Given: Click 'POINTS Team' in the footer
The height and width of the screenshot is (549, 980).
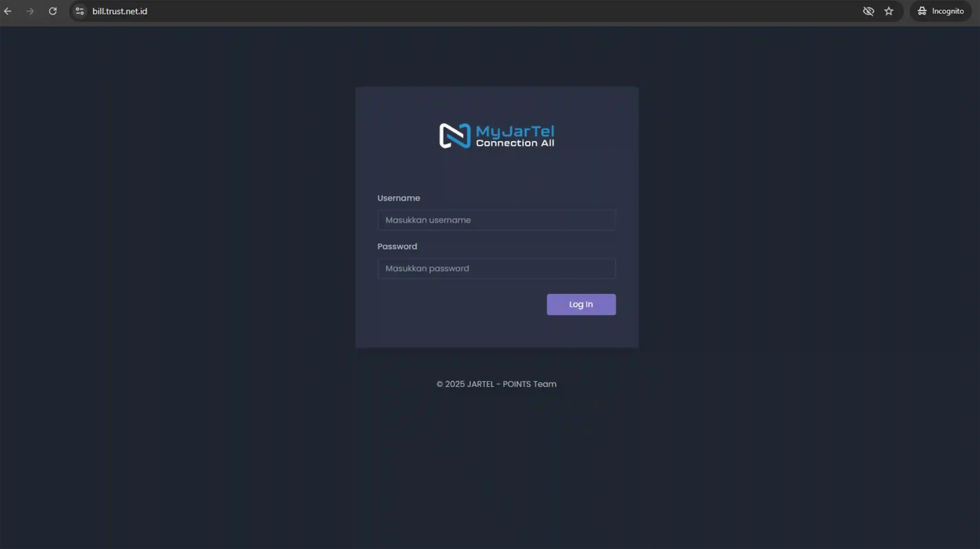Looking at the screenshot, I should coord(529,384).
